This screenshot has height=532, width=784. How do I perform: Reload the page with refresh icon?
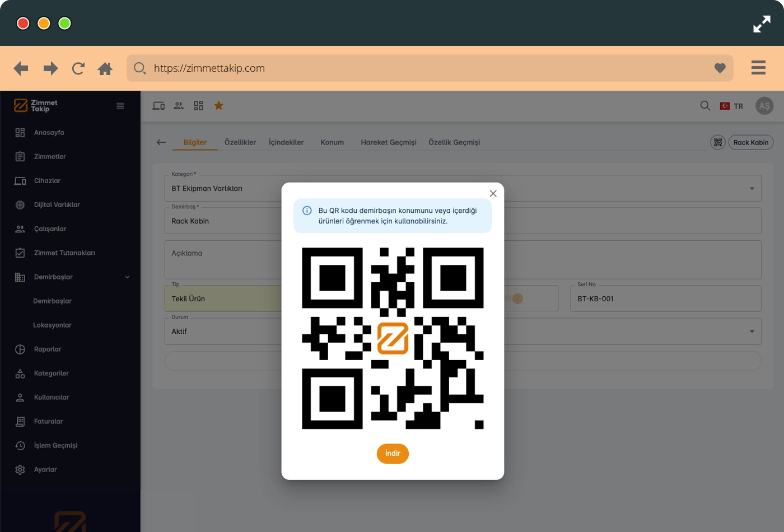pos(78,68)
